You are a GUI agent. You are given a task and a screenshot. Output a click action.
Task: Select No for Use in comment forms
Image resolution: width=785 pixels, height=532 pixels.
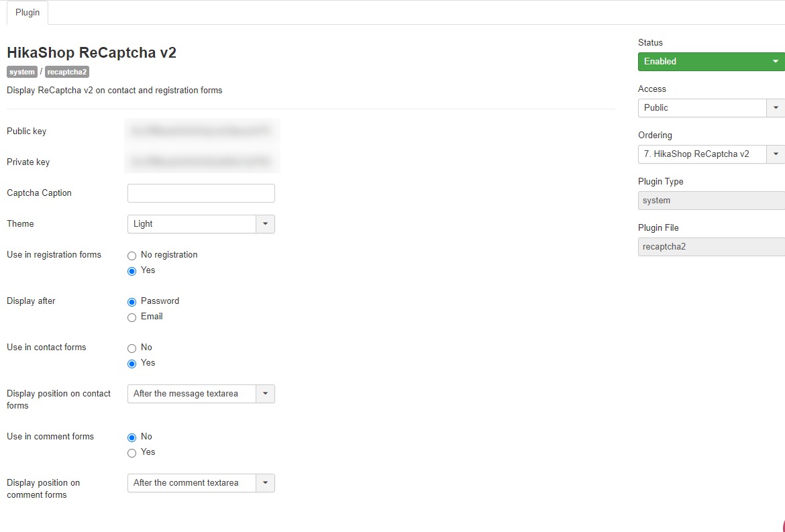coord(132,437)
